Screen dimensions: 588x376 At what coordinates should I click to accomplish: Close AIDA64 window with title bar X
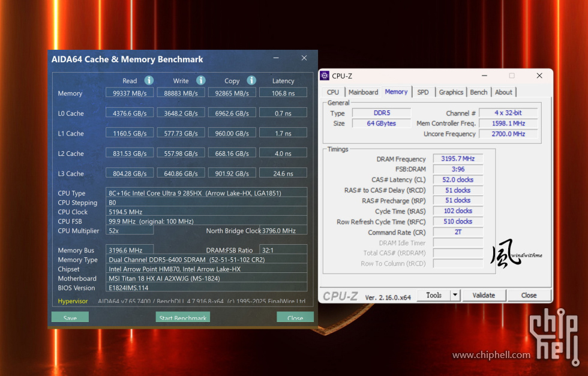(x=304, y=58)
